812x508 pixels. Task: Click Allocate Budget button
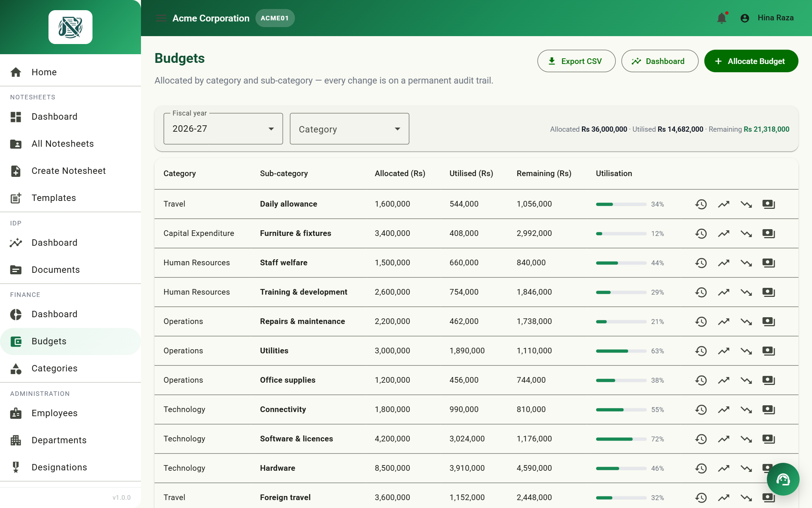(x=751, y=61)
